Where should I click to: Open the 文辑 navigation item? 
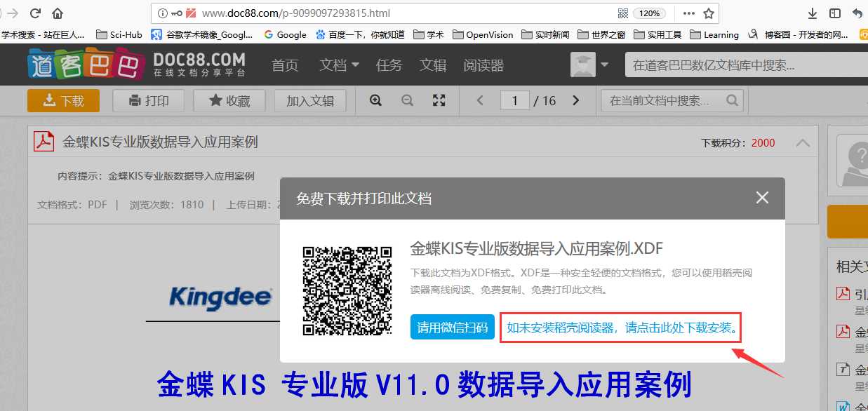433,65
